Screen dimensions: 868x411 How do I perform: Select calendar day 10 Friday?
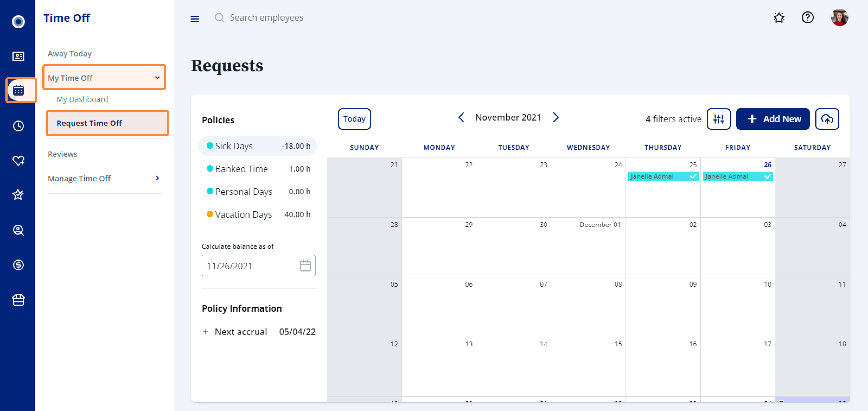pos(738,306)
